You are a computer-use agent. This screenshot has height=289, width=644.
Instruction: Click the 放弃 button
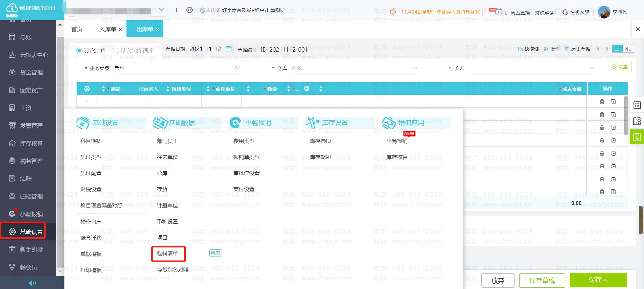click(498, 280)
